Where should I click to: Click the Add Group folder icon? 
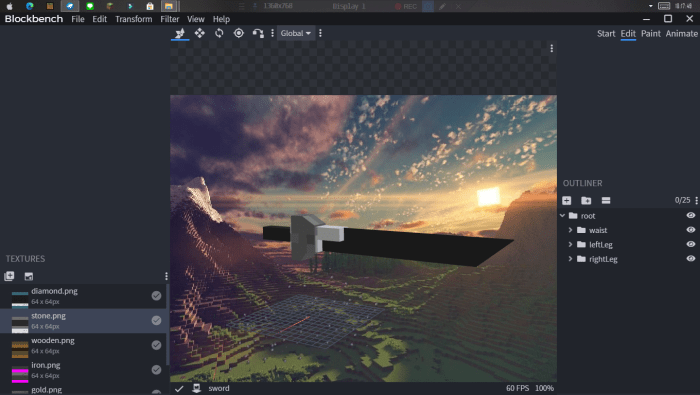pos(586,200)
